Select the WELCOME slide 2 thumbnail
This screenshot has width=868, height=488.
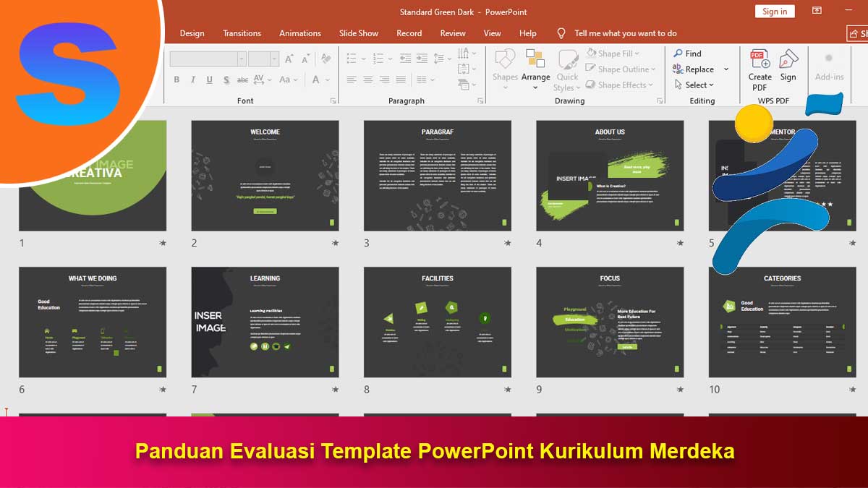pos(265,176)
